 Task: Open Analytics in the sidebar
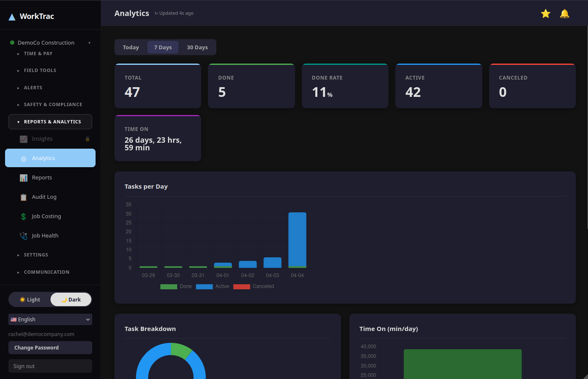click(x=50, y=158)
